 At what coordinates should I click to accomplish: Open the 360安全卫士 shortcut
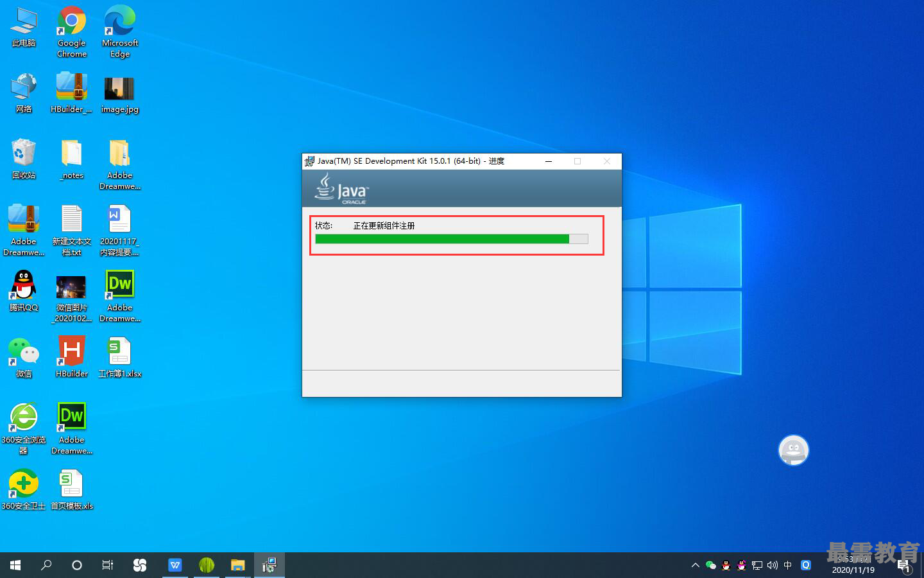pos(24,490)
